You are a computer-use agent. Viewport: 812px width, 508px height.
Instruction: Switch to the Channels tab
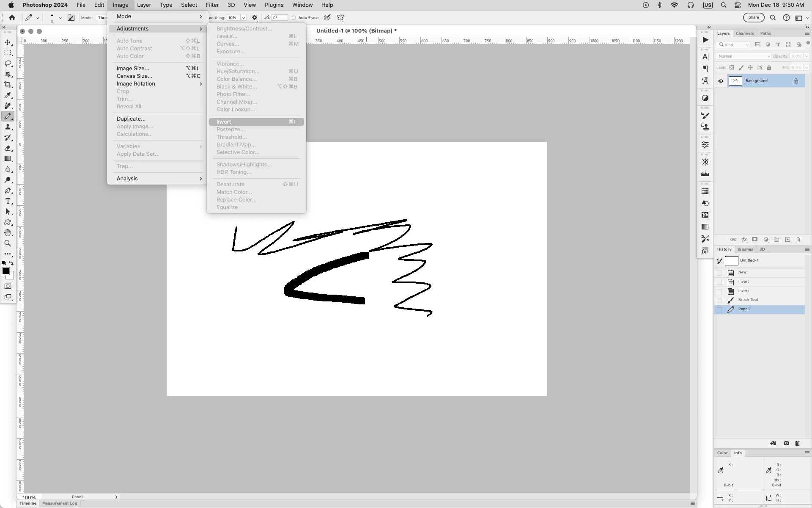pyautogui.click(x=744, y=33)
